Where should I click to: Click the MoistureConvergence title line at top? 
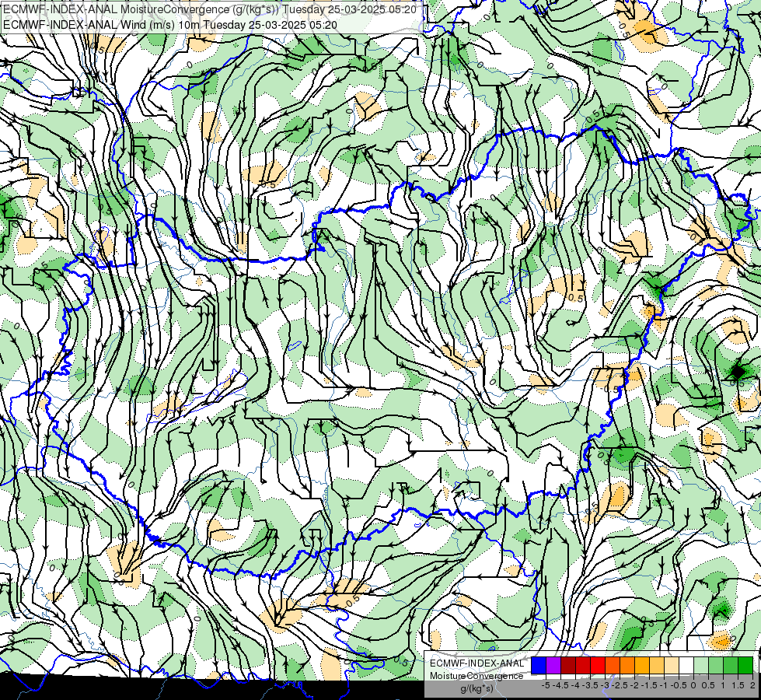[210, 9]
